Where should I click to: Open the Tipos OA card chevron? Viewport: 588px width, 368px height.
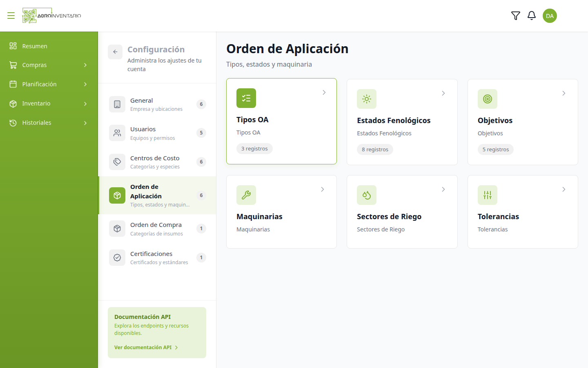point(324,92)
